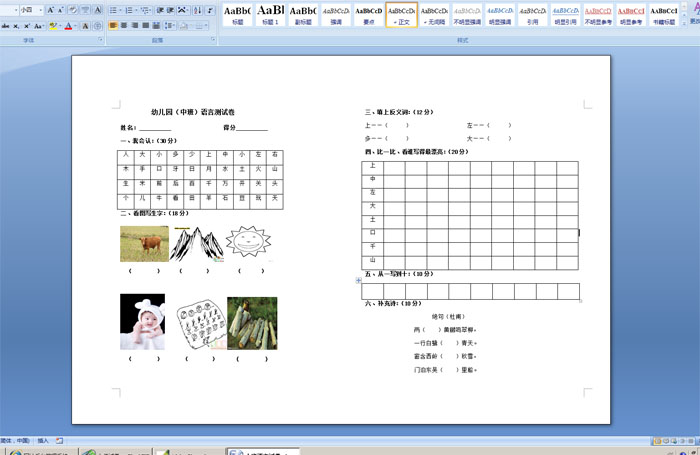This screenshot has height=455, width=700.
Task: Click the Clear Formatting eraser icon
Action: point(73,10)
